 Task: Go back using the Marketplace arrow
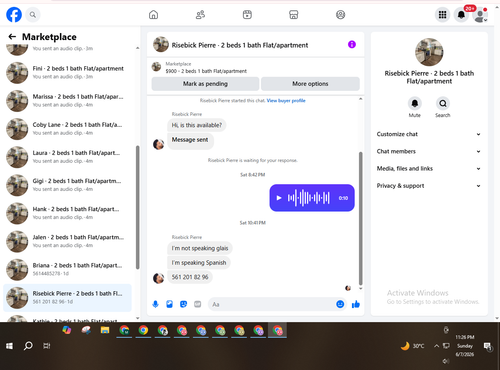[12, 37]
